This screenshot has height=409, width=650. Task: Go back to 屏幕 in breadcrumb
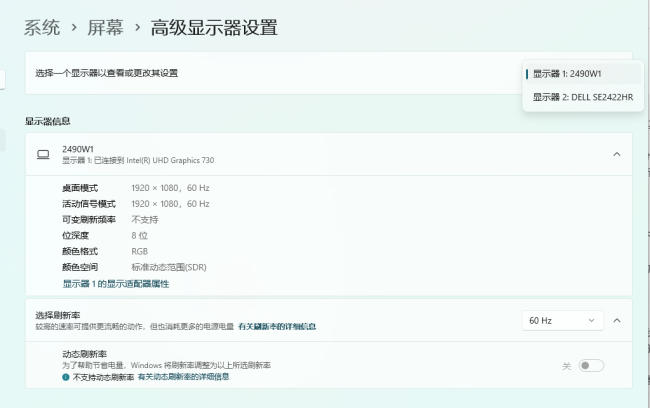click(x=105, y=28)
